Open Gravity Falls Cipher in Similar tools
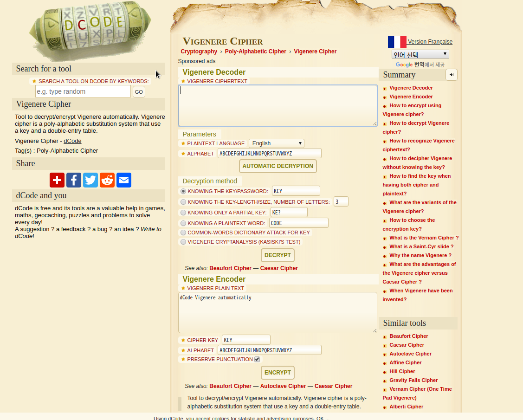 413,380
